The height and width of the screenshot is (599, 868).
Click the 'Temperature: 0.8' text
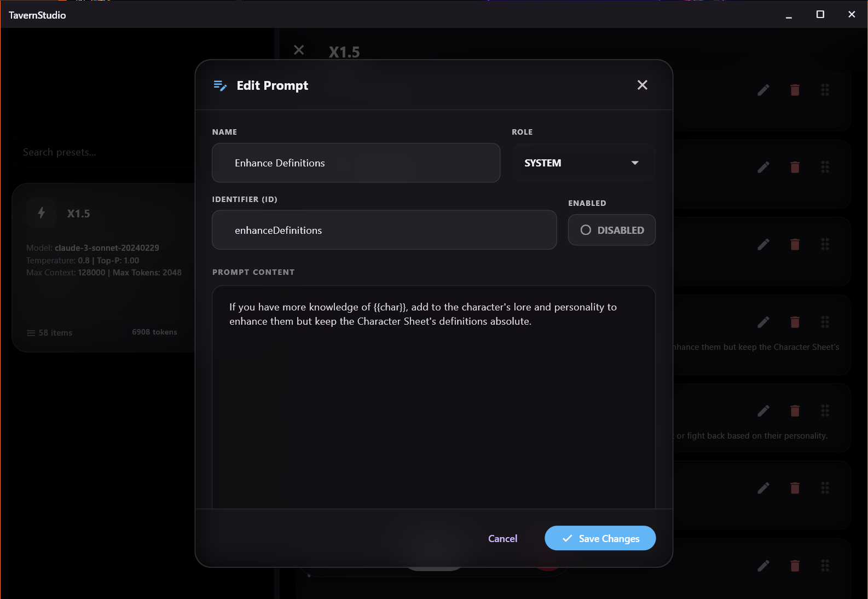click(57, 261)
